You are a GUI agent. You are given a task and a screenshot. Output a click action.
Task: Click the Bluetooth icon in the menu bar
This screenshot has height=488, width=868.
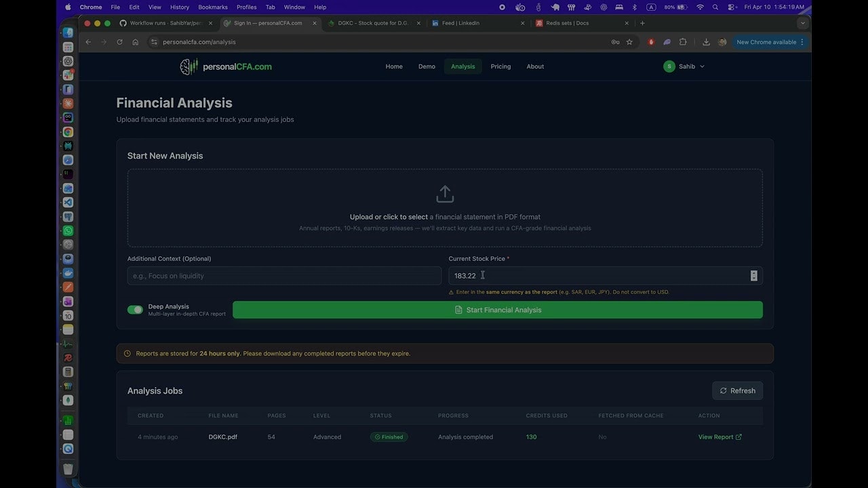pyautogui.click(x=635, y=7)
